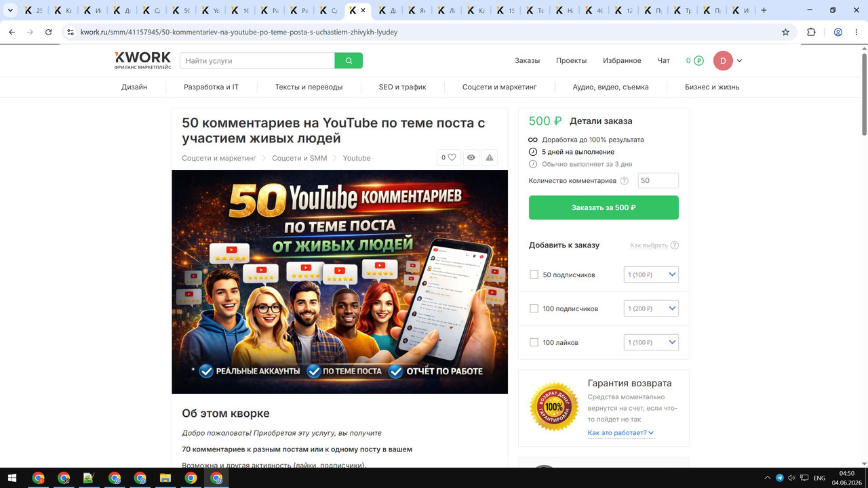This screenshot has width=868, height=488.
Task: Click the Заказать за 500 ₽ button
Action: point(604,207)
